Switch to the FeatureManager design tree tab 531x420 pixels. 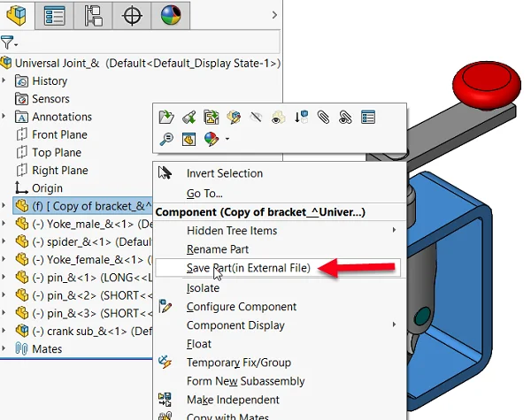(x=16, y=16)
